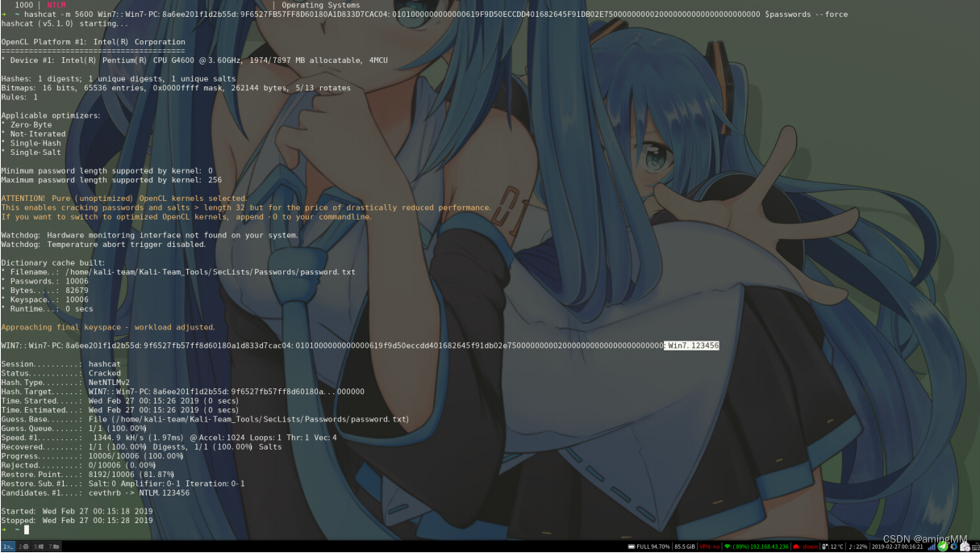The height and width of the screenshot is (553, 980).
Task: Click the 'Started: Wed Feb 27' line
Action: (x=77, y=511)
